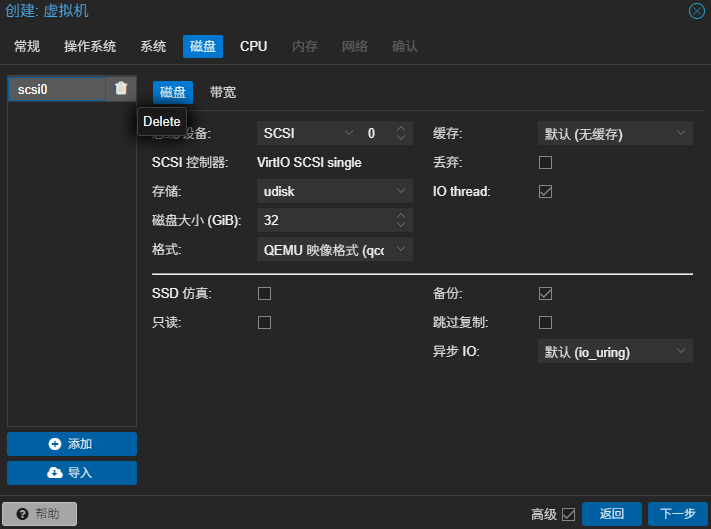The width and height of the screenshot is (711, 529).
Task: Click the 添加 (Add) disk button
Action: tap(72, 444)
